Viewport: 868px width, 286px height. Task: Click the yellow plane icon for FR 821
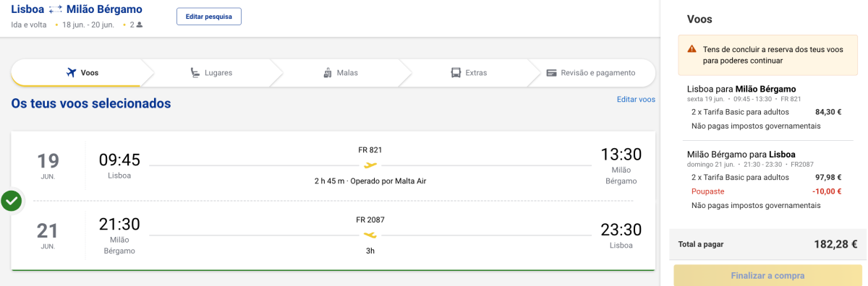click(370, 165)
